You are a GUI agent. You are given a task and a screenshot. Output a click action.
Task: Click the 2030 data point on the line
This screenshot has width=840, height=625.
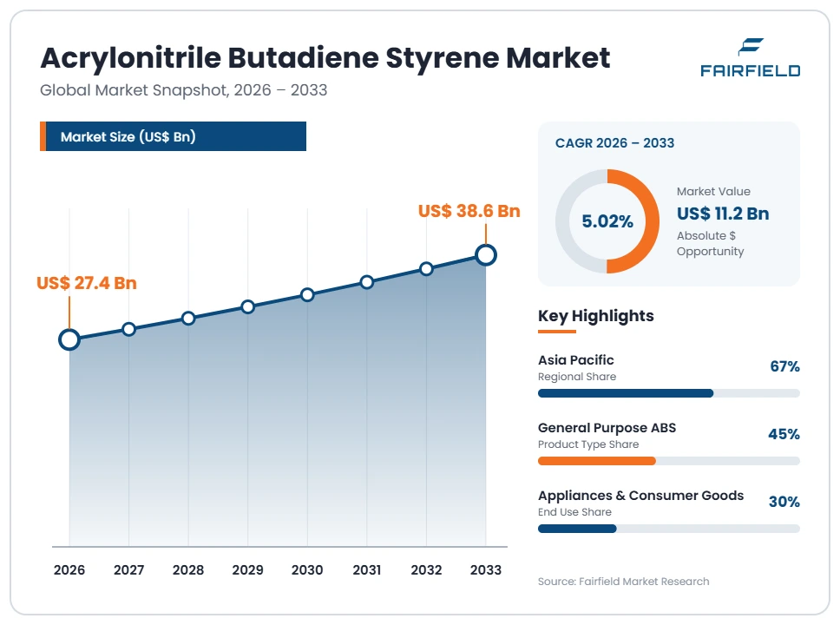pyautogui.click(x=307, y=295)
